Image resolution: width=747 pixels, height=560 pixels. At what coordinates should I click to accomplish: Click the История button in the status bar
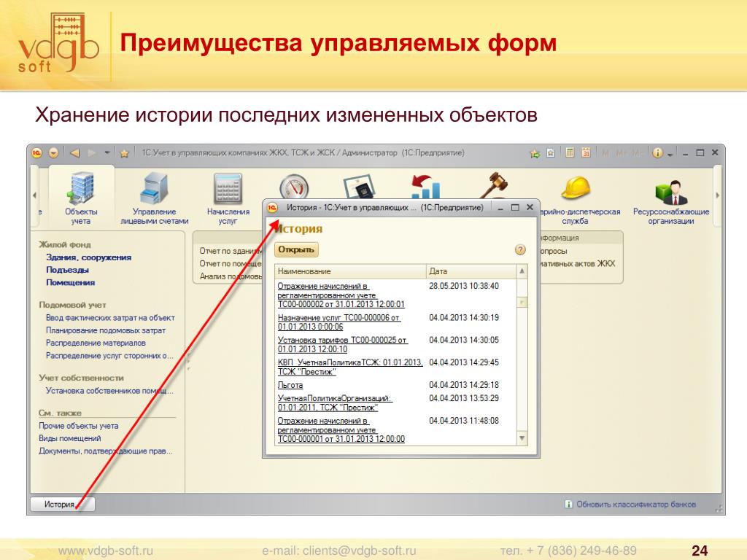[x=63, y=505]
